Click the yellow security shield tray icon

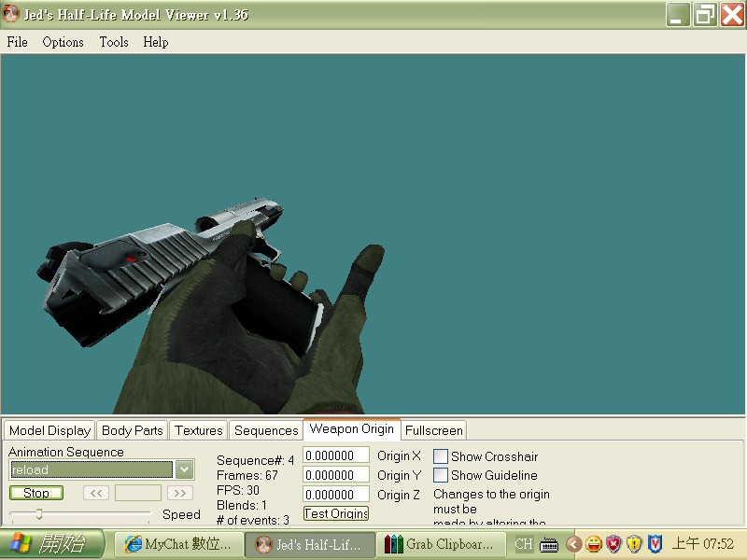pyautogui.click(x=634, y=544)
